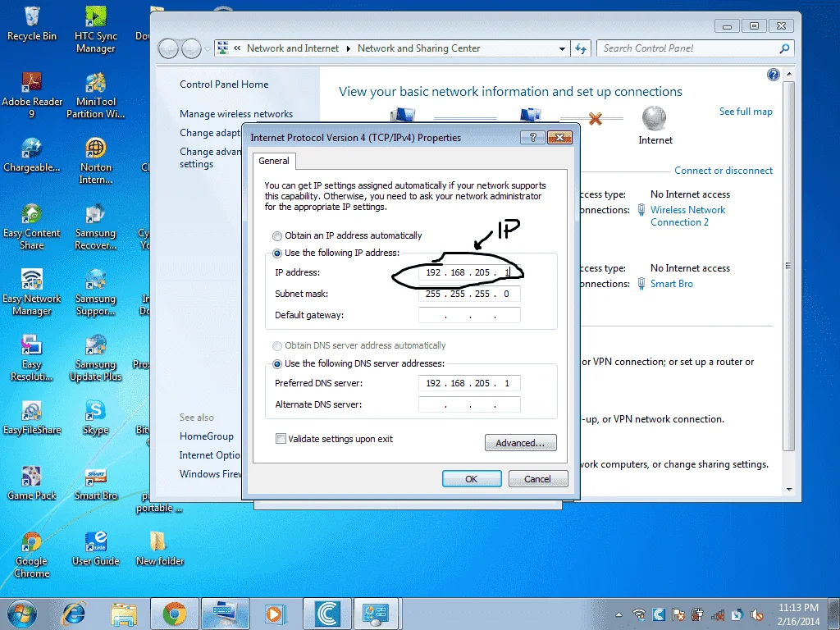
Task: Open HomeGroup in the See also list
Action: pyautogui.click(x=206, y=436)
